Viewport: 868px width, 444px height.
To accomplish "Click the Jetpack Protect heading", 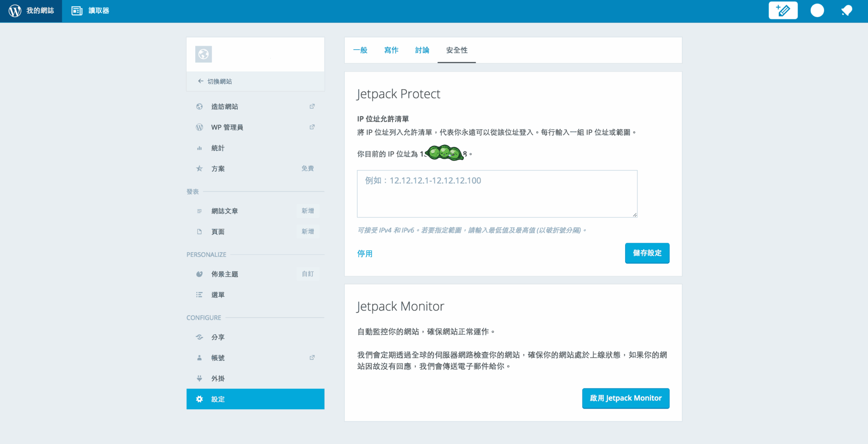I will [398, 94].
